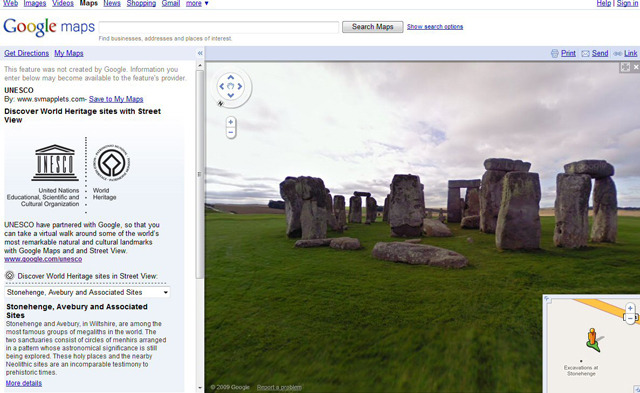Viewport: 640px width, 393px height.
Task: Pan Street View up with arrow
Action: 231,77
